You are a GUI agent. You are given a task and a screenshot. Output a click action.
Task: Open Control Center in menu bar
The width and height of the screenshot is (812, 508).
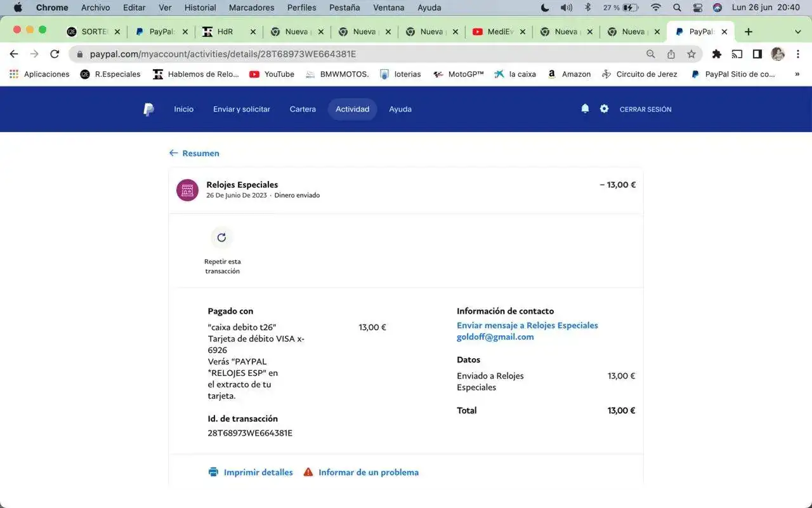[697, 8]
